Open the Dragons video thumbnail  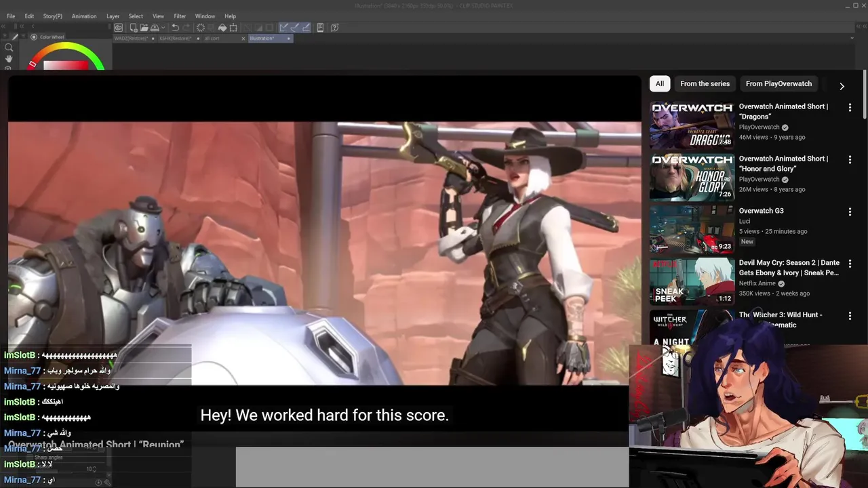692,125
